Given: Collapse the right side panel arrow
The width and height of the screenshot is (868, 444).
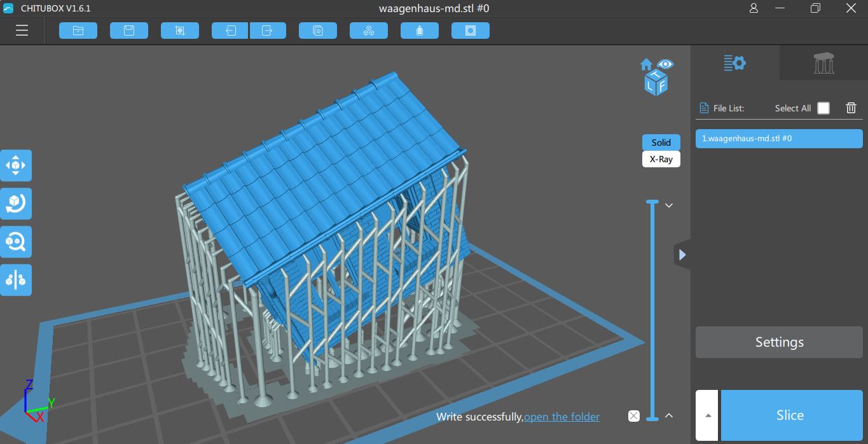Looking at the screenshot, I should click(682, 255).
